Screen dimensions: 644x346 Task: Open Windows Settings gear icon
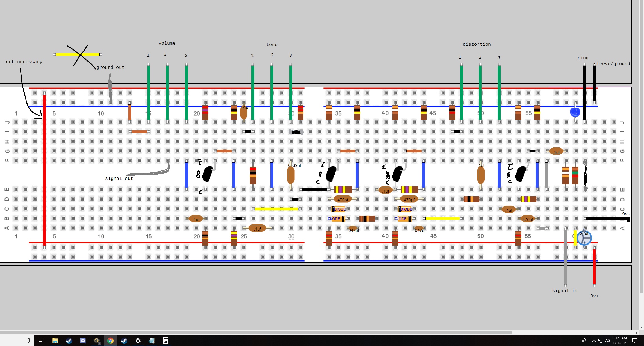pyautogui.click(x=138, y=341)
